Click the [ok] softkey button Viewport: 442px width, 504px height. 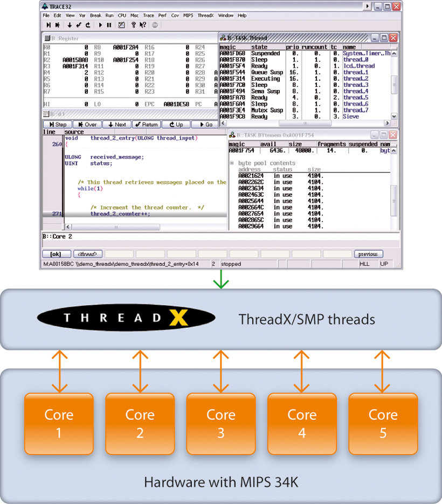57,254
